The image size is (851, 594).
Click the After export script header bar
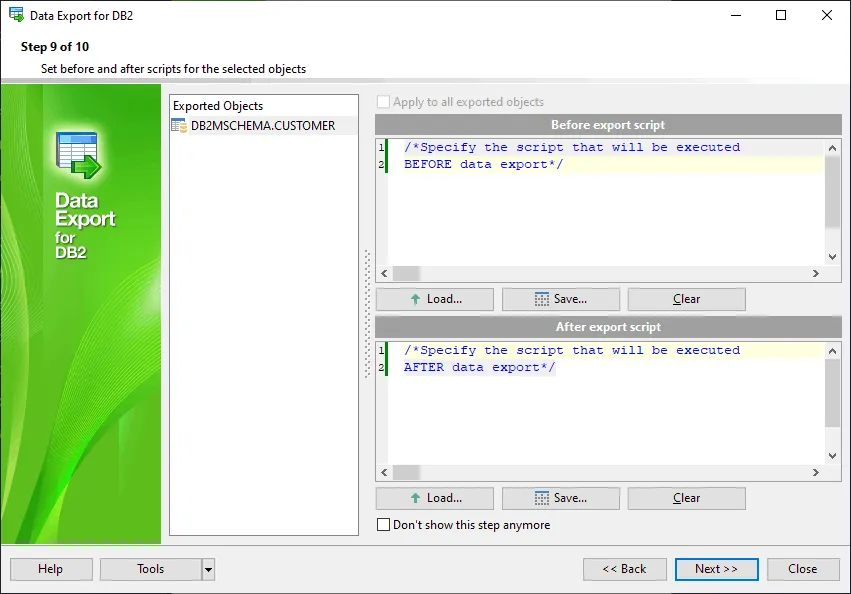tap(608, 327)
